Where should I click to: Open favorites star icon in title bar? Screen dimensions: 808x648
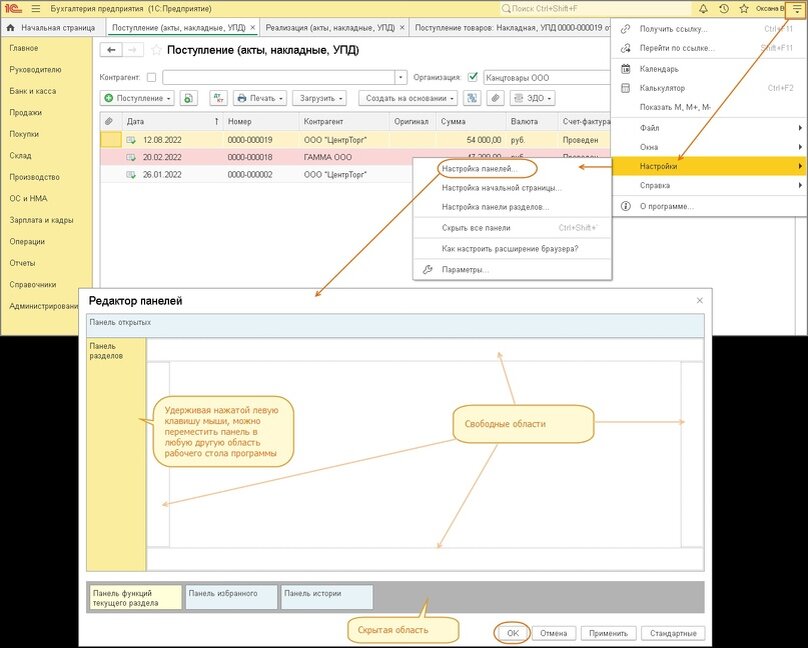point(744,9)
